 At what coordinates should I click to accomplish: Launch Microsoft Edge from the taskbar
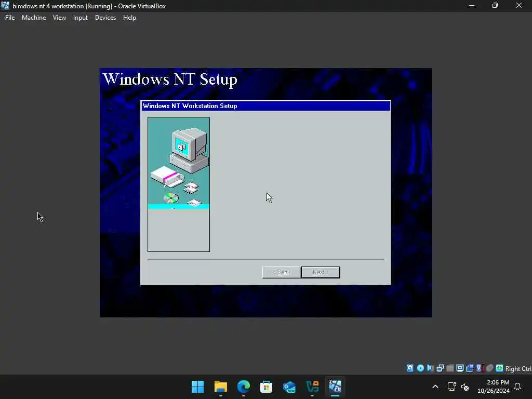click(x=243, y=387)
